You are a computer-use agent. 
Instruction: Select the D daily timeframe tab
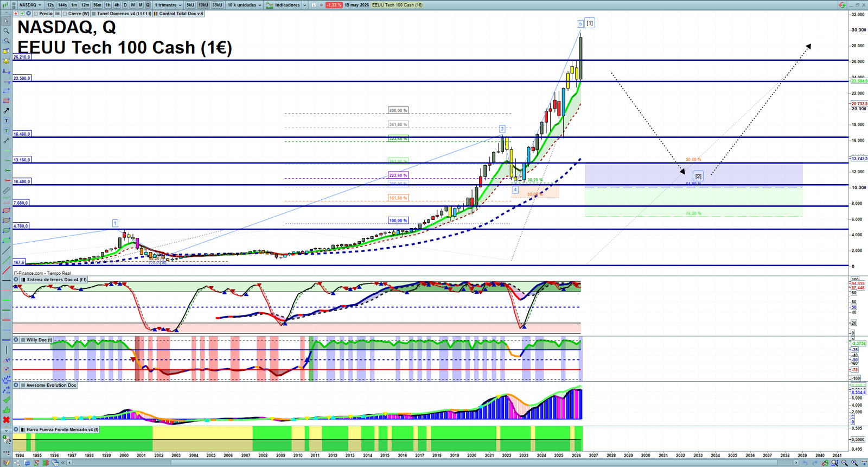click(x=125, y=5)
